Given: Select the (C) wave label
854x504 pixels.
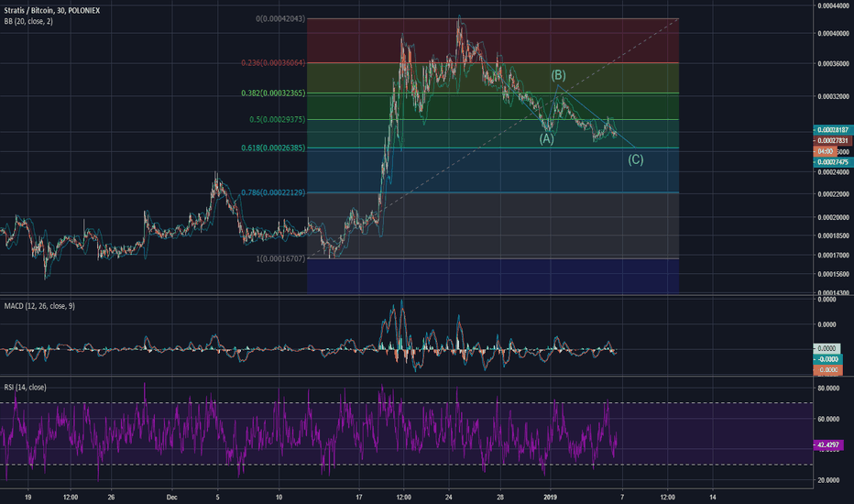Looking at the screenshot, I should [x=636, y=159].
